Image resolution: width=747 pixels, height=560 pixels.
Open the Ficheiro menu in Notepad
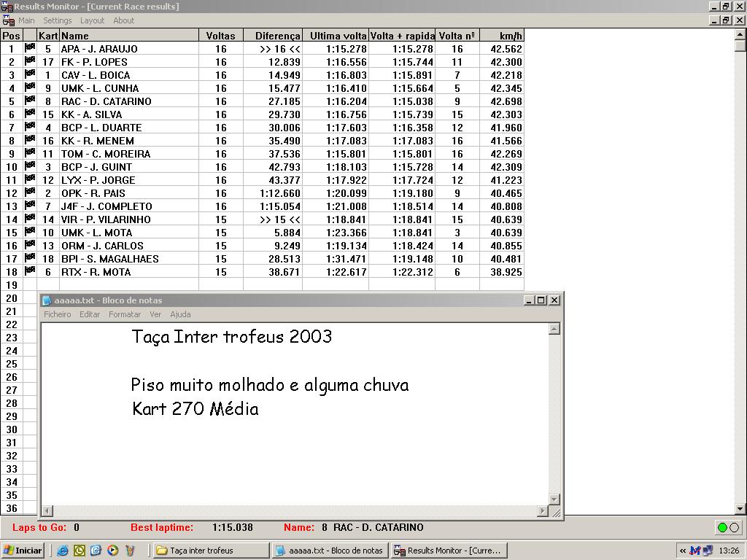(58, 314)
